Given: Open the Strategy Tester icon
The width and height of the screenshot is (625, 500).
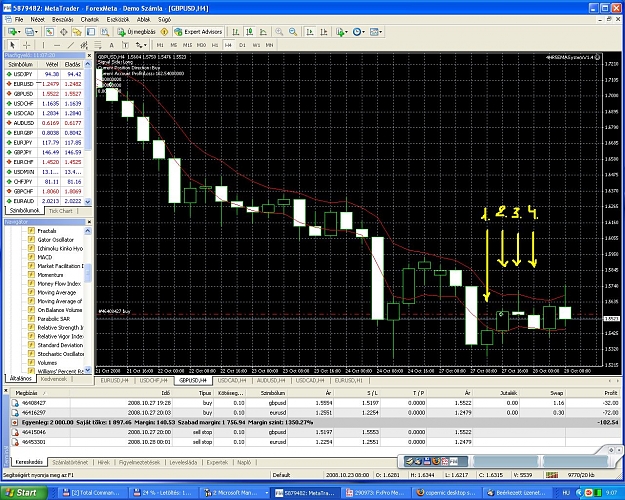Looking at the screenshot, I should tap(104, 32).
